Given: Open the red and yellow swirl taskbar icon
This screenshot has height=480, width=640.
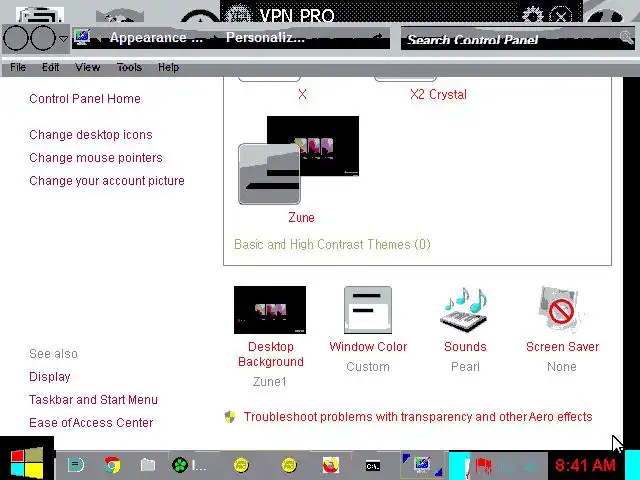Looking at the screenshot, I should [331, 465].
